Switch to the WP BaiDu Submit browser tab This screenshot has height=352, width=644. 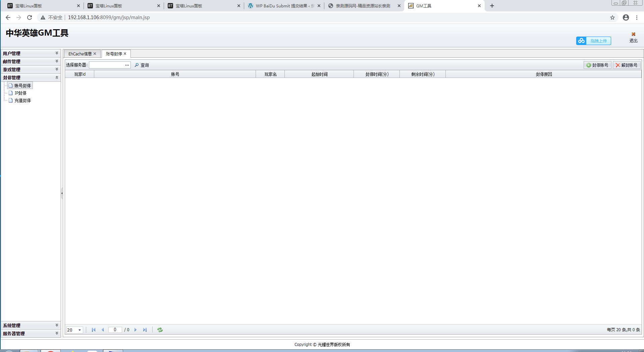tap(284, 6)
